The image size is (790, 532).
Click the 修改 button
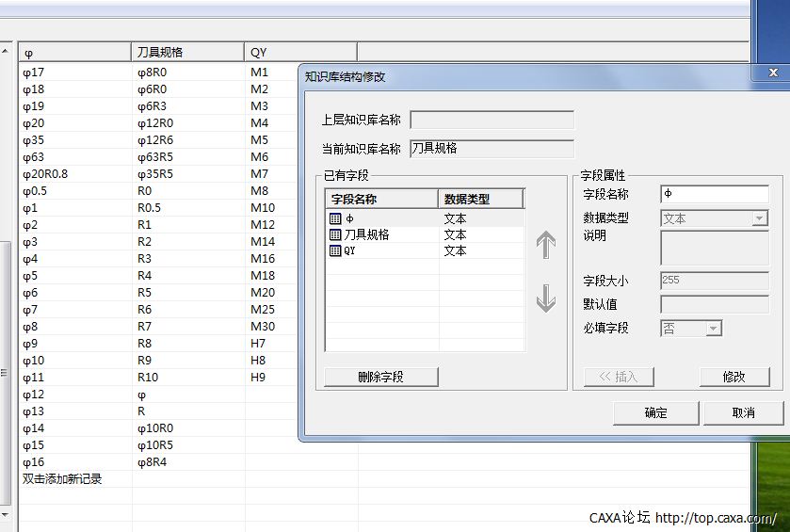[x=734, y=377]
